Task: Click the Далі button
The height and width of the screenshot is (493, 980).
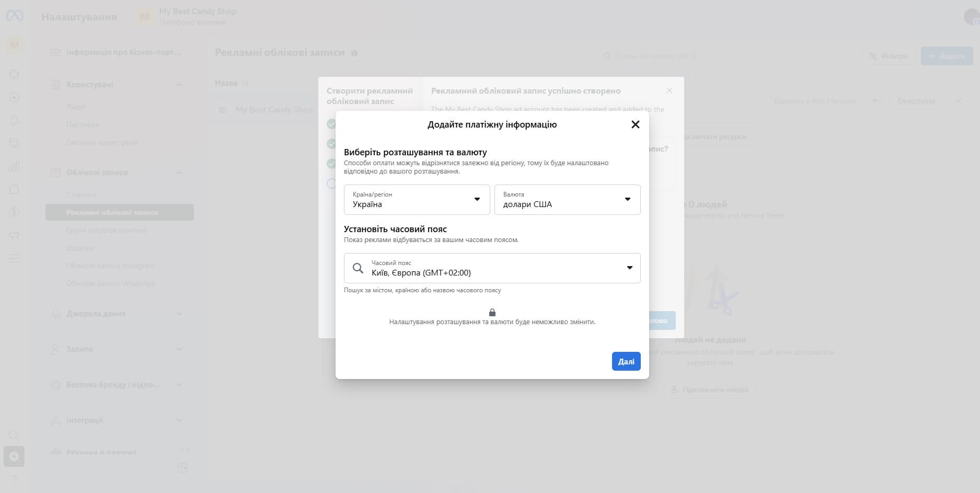Action: 626,361
